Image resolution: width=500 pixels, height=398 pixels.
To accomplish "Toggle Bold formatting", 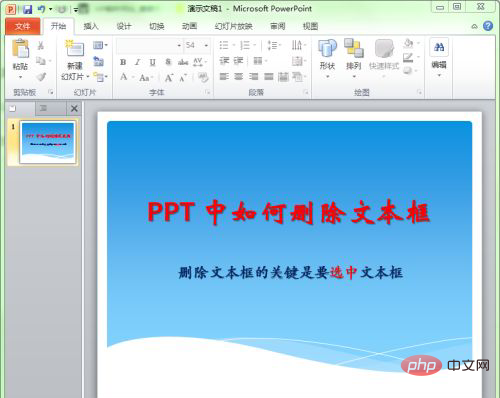I will coord(123,62).
